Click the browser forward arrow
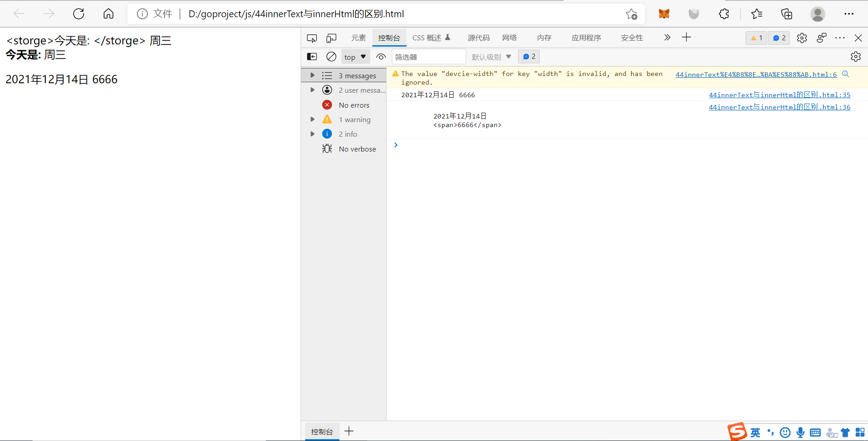This screenshot has width=868, height=441. 49,14
